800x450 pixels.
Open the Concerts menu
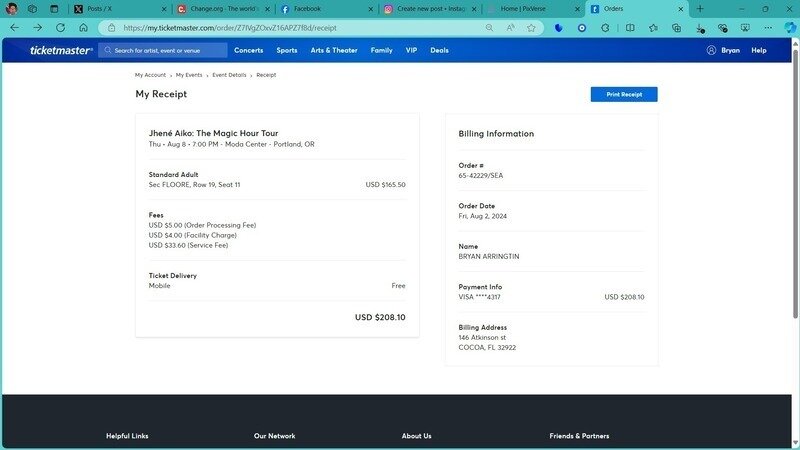coord(248,50)
